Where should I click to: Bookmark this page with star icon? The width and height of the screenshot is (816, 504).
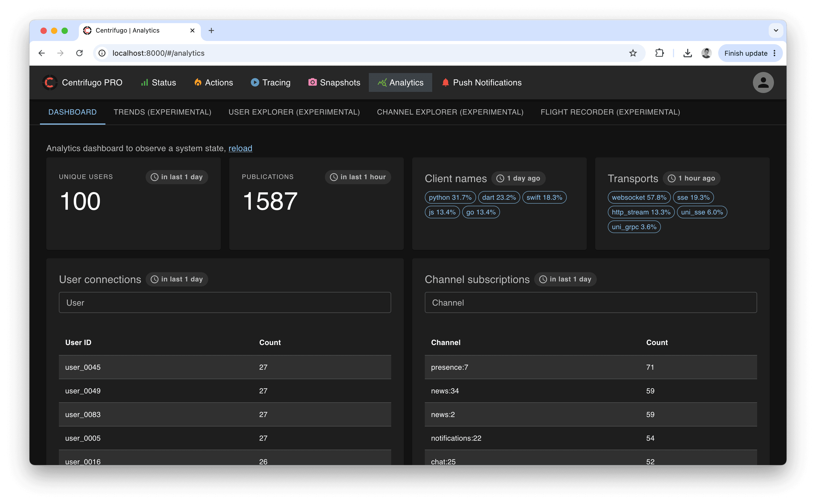click(633, 53)
